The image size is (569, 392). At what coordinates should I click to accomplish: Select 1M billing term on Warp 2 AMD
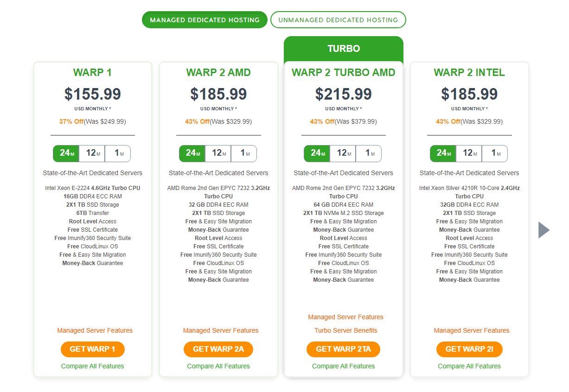point(243,153)
